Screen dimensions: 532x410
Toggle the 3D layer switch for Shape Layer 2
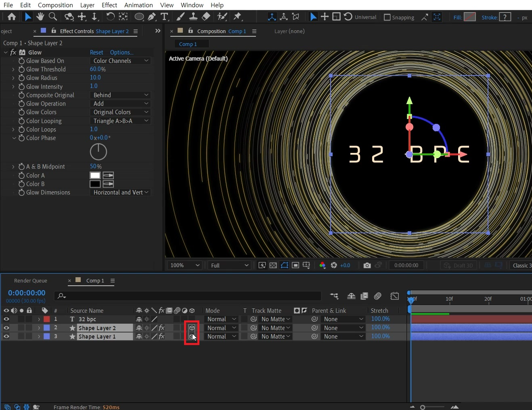point(192,328)
